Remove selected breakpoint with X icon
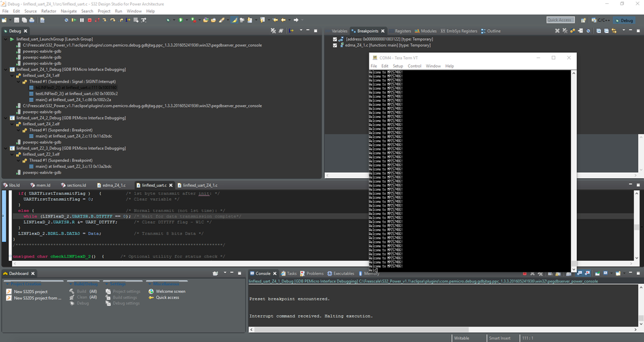This screenshot has height=342, width=644. pos(558,31)
